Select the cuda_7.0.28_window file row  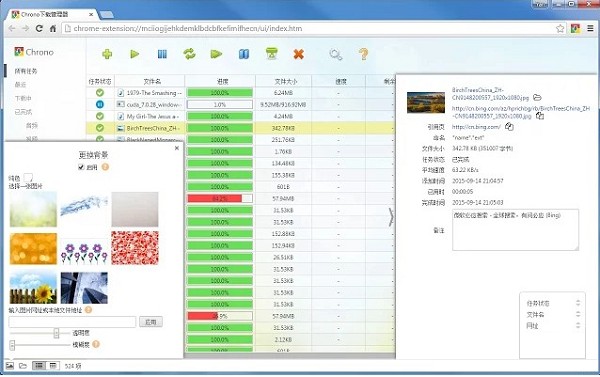click(241, 104)
